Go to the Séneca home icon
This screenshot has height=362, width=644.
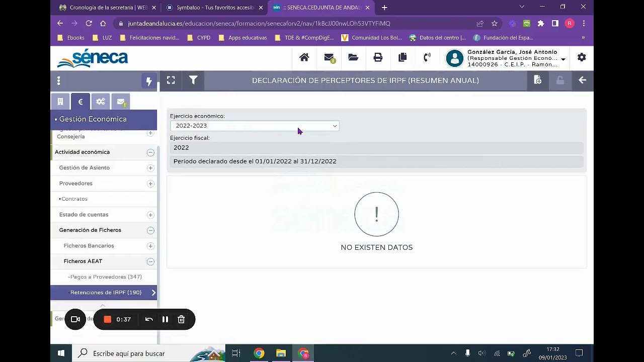coord(304,57)
